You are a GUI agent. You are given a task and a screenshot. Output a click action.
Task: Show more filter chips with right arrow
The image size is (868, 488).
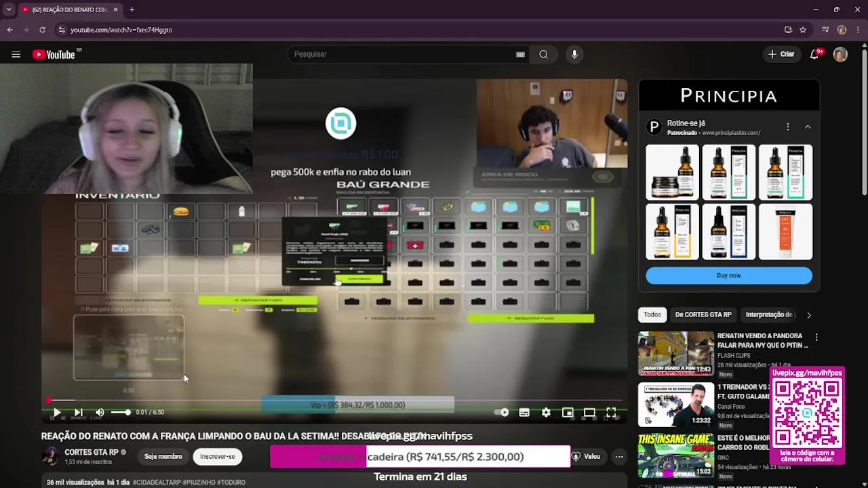[x=808, y=314]
